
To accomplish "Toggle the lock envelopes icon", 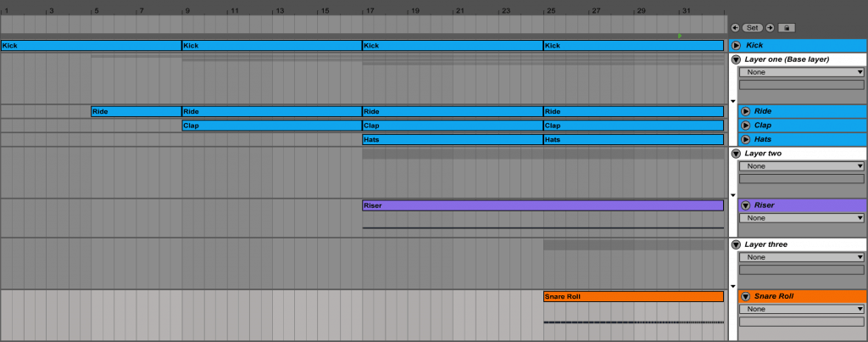I will pos(787,28).
